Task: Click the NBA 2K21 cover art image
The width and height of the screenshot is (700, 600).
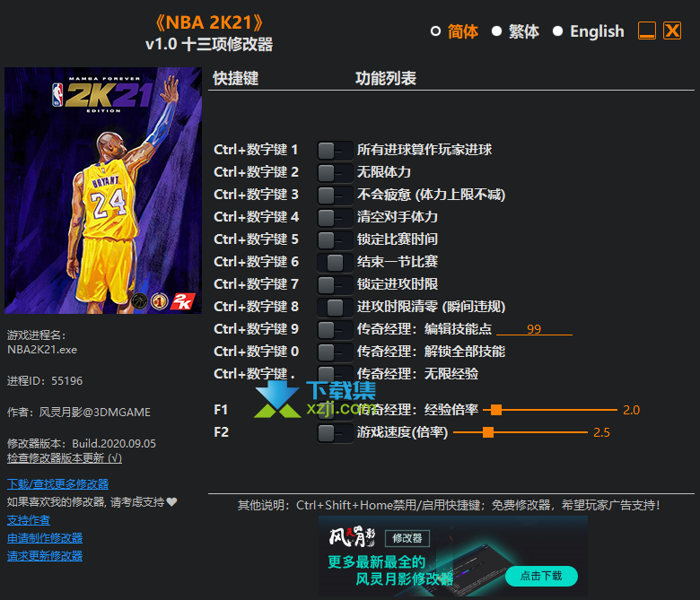Action: (x=103, y=190)
